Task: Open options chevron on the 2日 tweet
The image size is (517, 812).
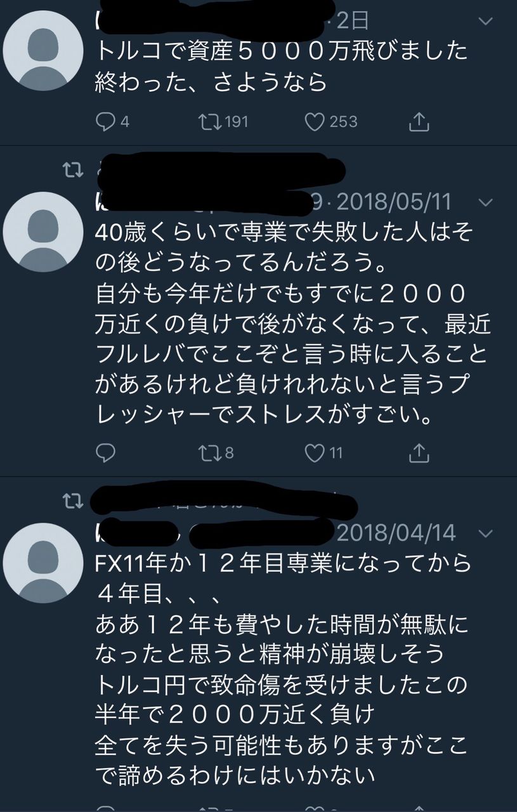Action: click(x=485, y=22)
